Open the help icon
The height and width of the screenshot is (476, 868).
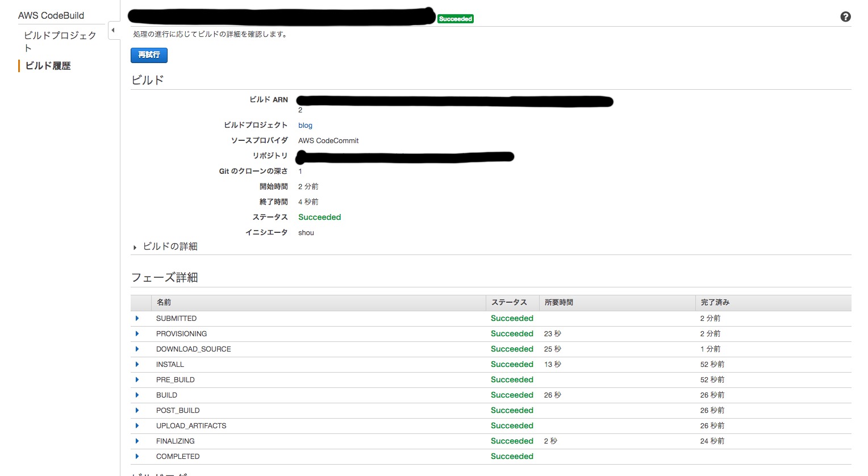pos(845,17)
